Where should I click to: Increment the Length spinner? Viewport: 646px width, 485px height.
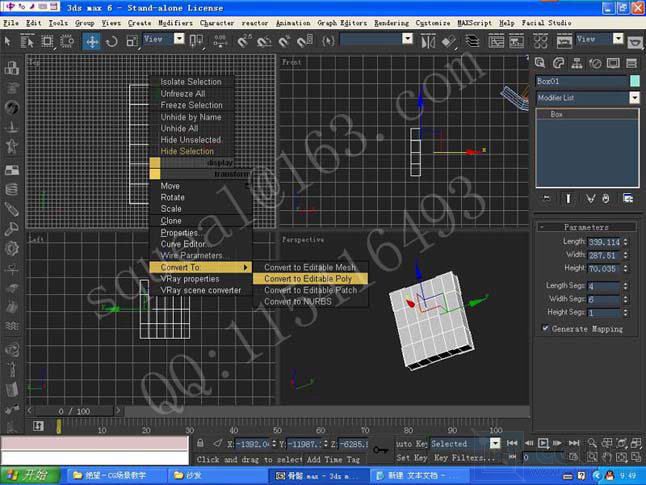(x=626, y=239)
